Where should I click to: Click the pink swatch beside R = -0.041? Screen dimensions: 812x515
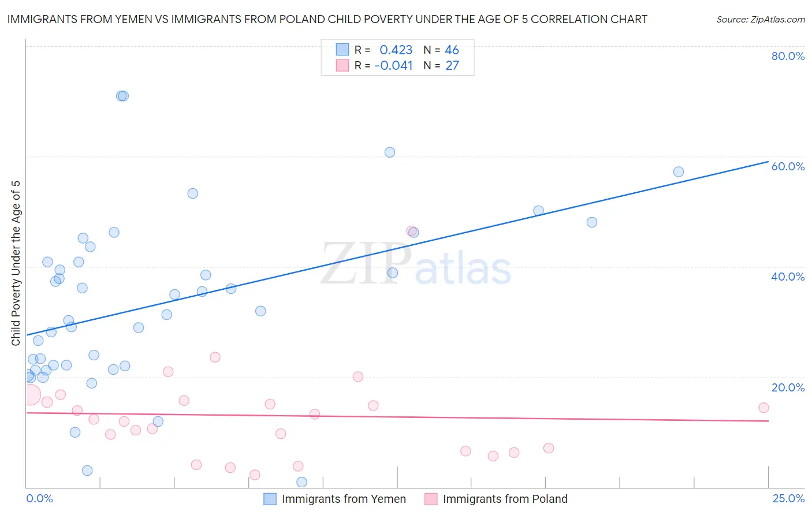click(x=342, y=65)
